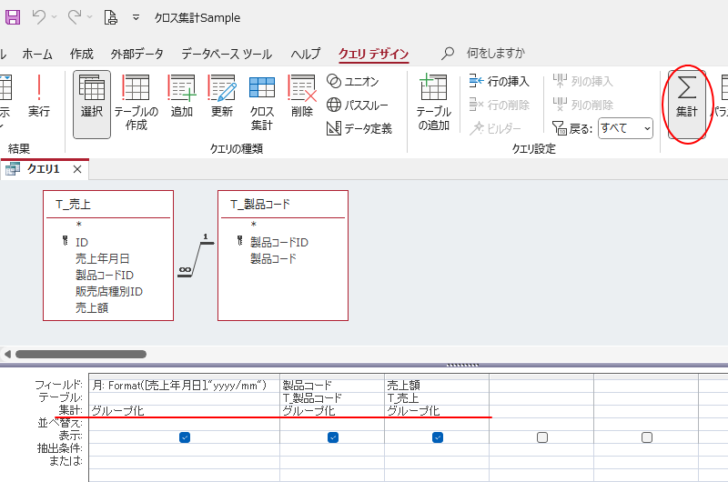Select the データ定義 query option
Viewport: 728px width, 482px height.
pyautogui.click(x=359, y=129)
